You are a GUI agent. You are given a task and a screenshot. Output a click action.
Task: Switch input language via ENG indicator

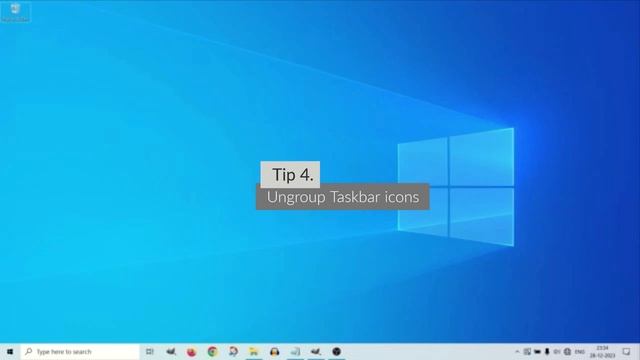(580, 351)
